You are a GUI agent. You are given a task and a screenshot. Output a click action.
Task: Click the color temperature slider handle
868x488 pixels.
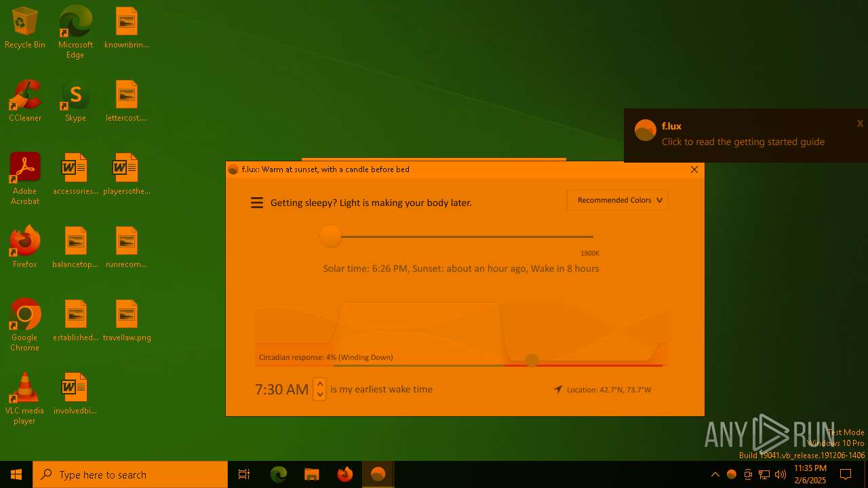pos(330,237)
